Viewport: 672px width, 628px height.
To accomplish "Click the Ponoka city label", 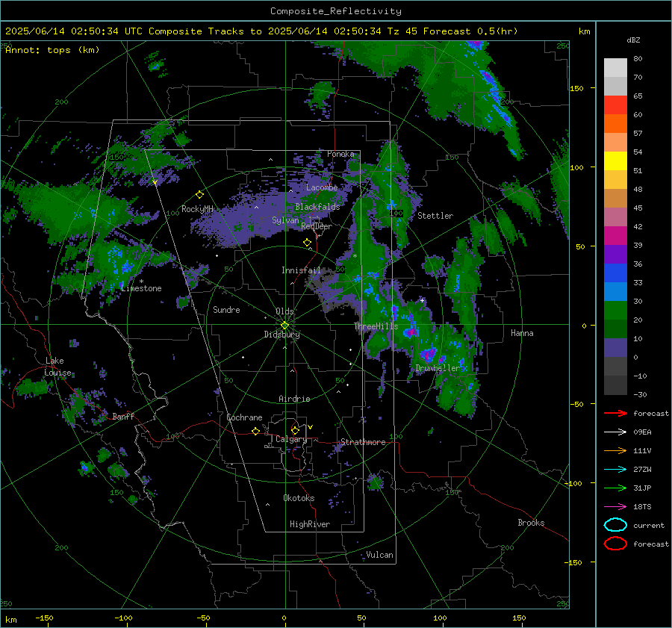I will [340, 154].
